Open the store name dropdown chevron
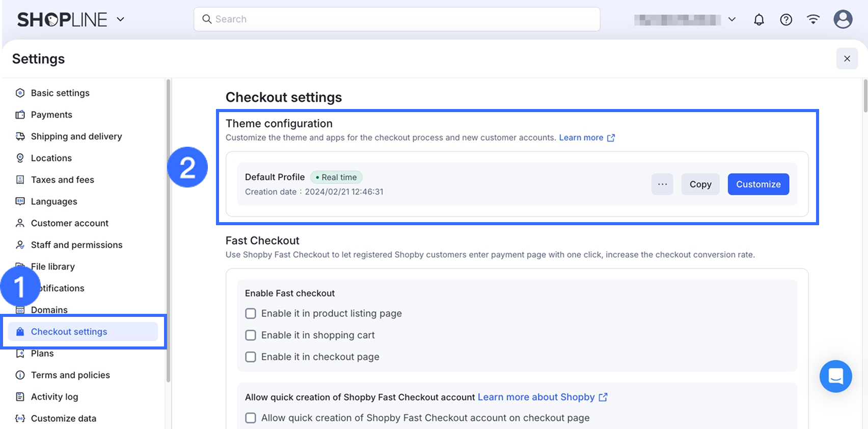 [x=732, y=19]
